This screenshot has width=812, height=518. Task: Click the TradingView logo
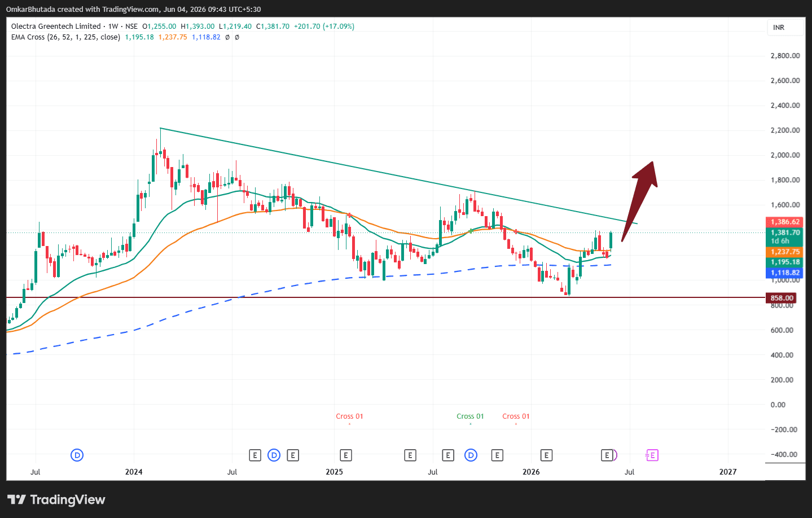coord(56,499)
